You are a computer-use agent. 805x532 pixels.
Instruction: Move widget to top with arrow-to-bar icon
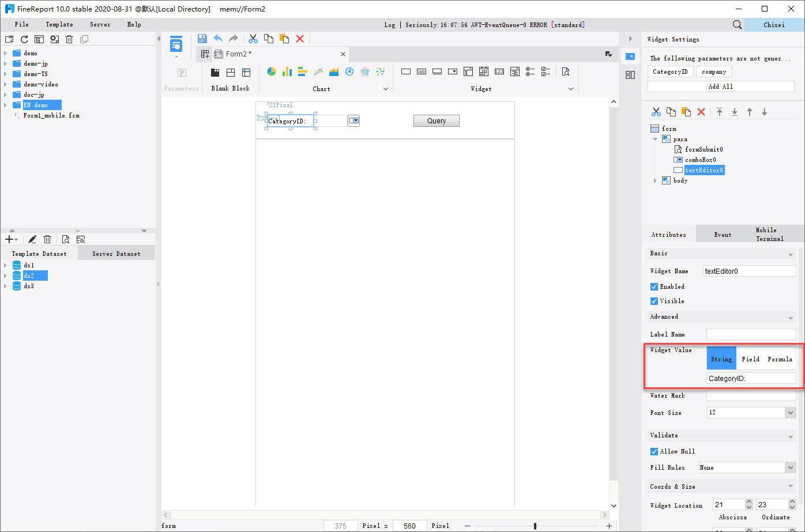click(x=720, y=112)
